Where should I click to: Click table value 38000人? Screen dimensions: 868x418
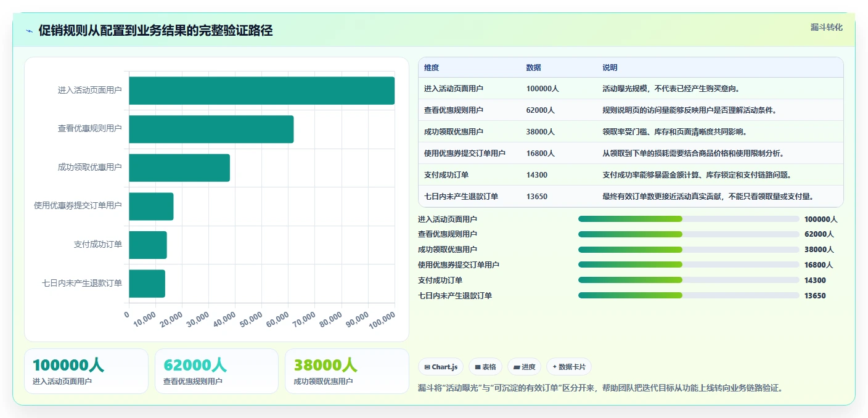(541, 132)
